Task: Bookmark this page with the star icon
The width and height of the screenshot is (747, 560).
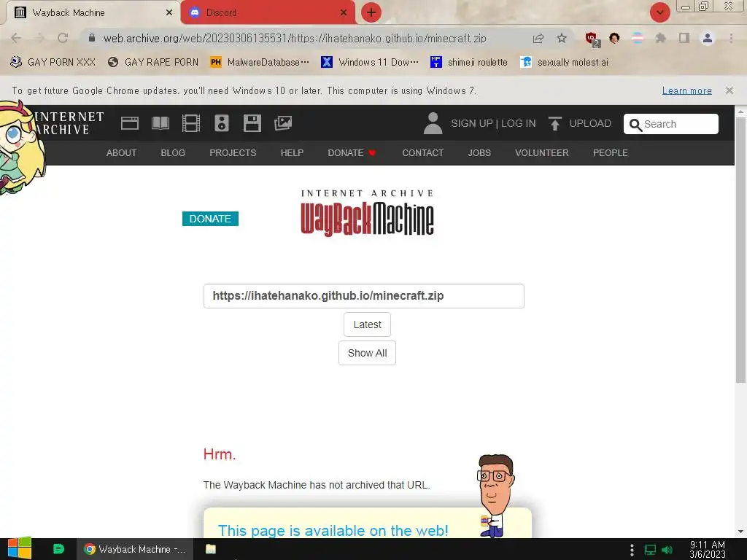Action: click(562, 38)
